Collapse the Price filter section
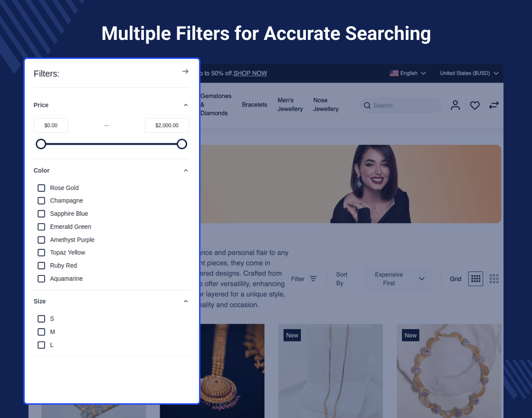Image resolution: width=532 pixels, height=418 pixels. [x=186, y=105]
